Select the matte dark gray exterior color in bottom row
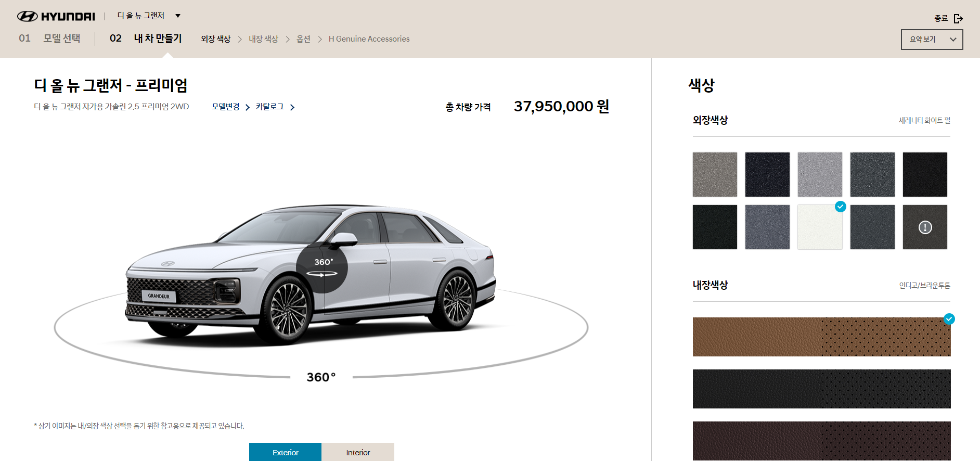Image resolution: width=980 pixels, height=461 pixels. click(872, 227)
